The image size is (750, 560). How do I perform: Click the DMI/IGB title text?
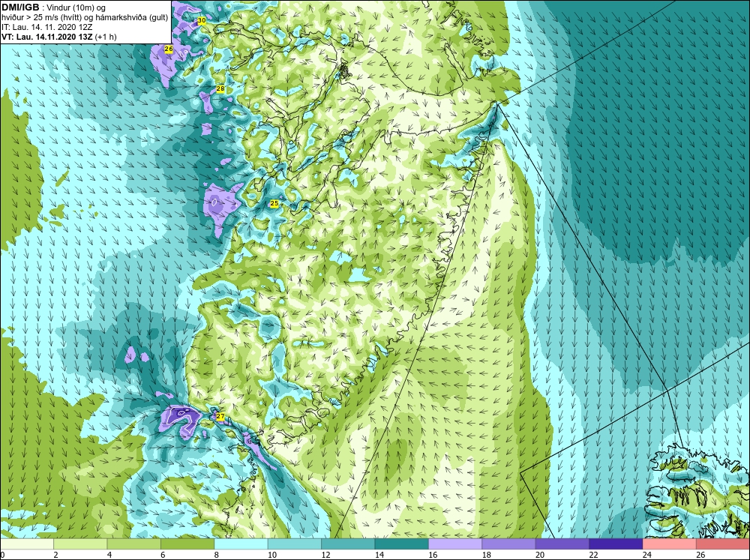(20, 7)
